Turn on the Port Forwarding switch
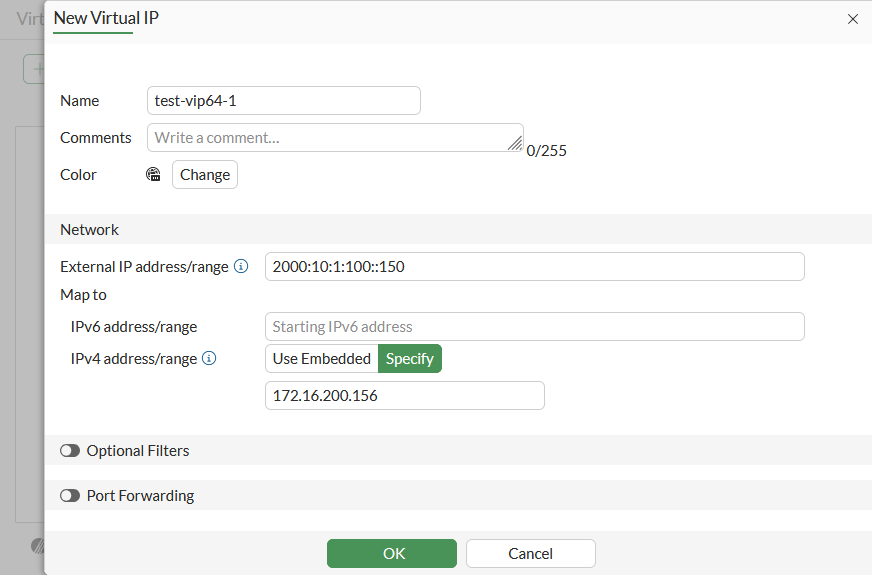Image resolution: width=872 pixels, height=575 pixels. (x=70, y=496)
